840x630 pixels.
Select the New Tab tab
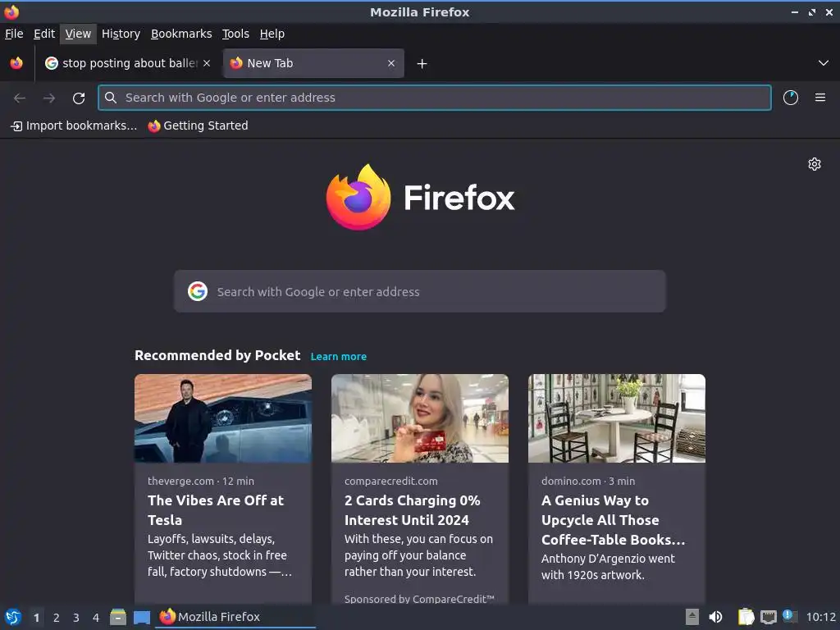tap(313, 63)
